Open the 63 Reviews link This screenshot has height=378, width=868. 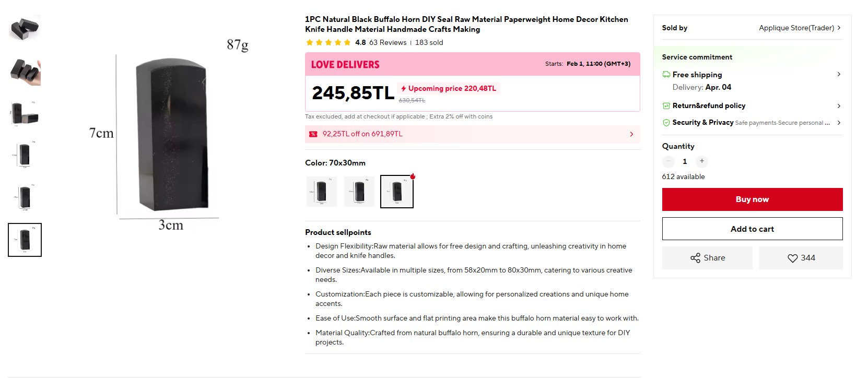click(388, 43)
